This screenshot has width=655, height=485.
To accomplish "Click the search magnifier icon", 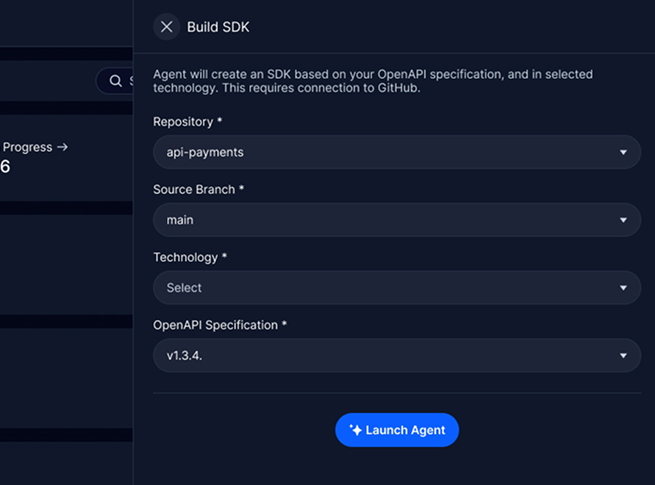I will [x=116, y=81].
